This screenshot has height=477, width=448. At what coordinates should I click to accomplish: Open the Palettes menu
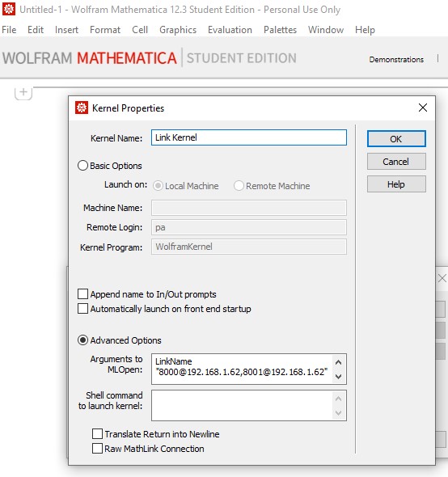pyautogui.click(x=281, y=30)
